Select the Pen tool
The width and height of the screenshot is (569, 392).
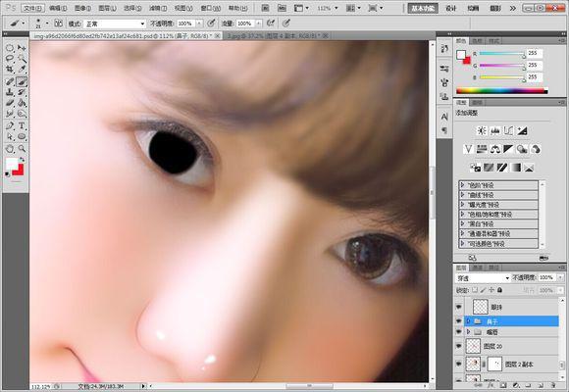pos(10,125)
